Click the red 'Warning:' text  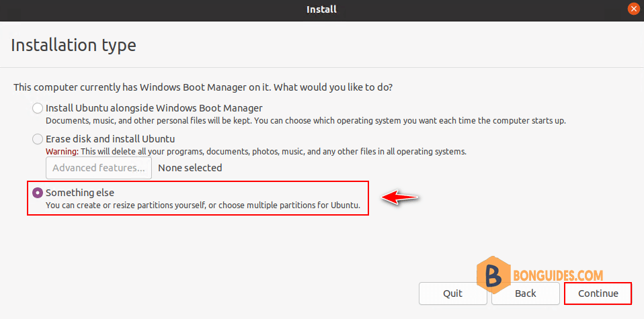coord(62,152)
